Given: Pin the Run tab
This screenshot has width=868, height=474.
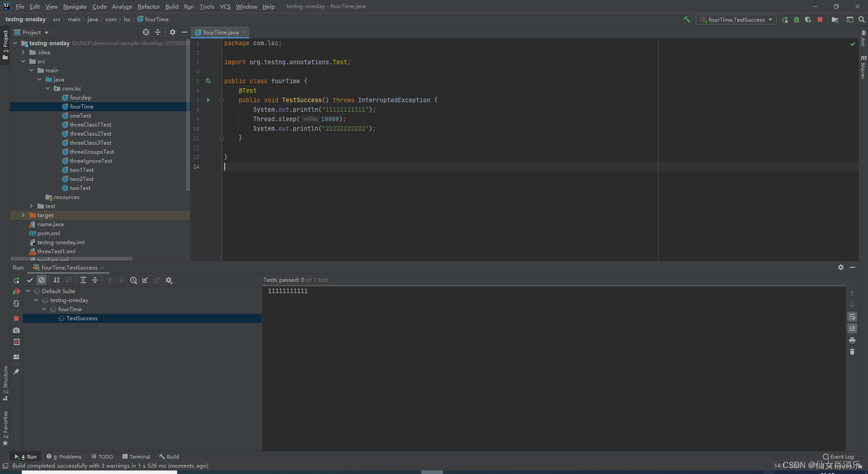Looking at the screenshot, I should (16, 372).
